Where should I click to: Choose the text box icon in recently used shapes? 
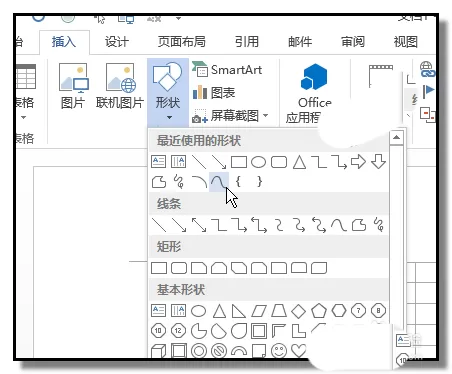click(158, 162)
